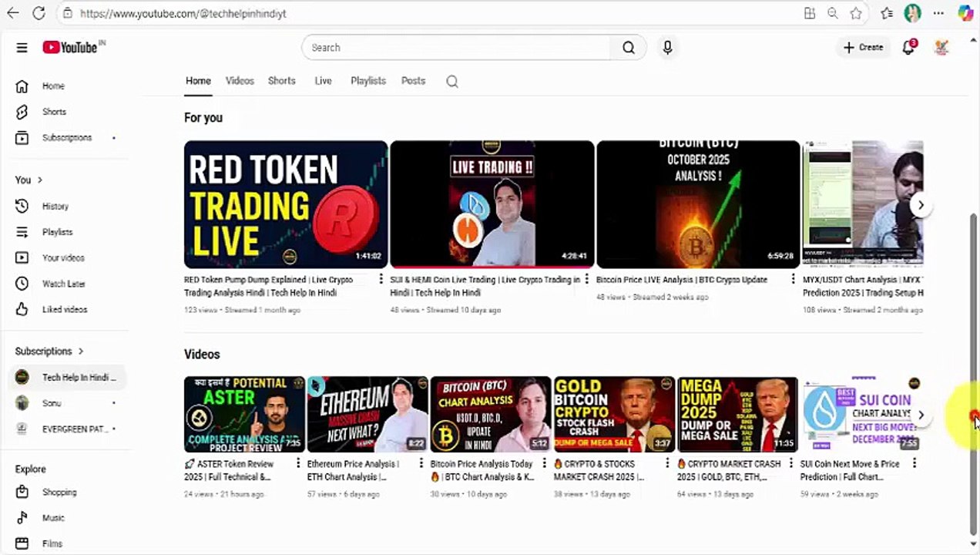
Task: Click the YouTube search input field
Action: (x=456, y=48)
